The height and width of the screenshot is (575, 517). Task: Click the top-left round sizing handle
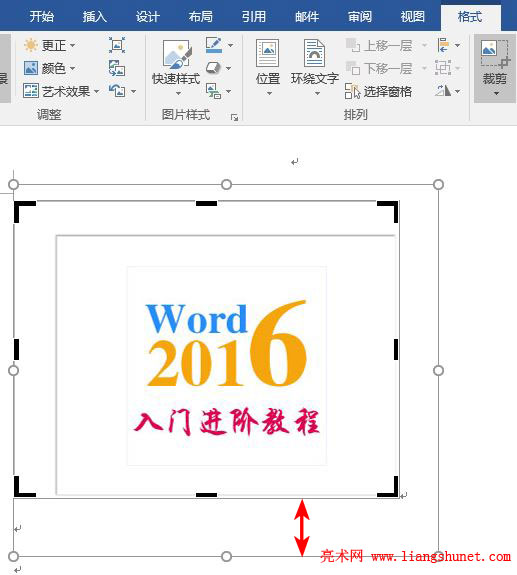pos(14,184)
